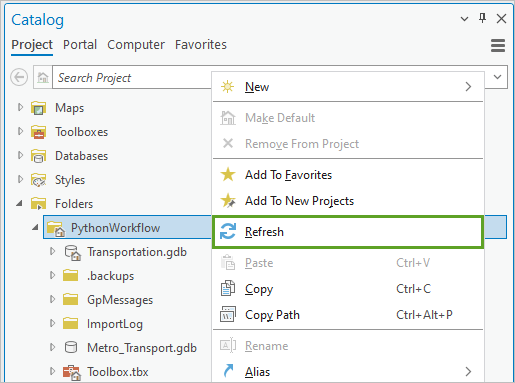
Task: Switch to the Project tab
Action: point(32,45)
